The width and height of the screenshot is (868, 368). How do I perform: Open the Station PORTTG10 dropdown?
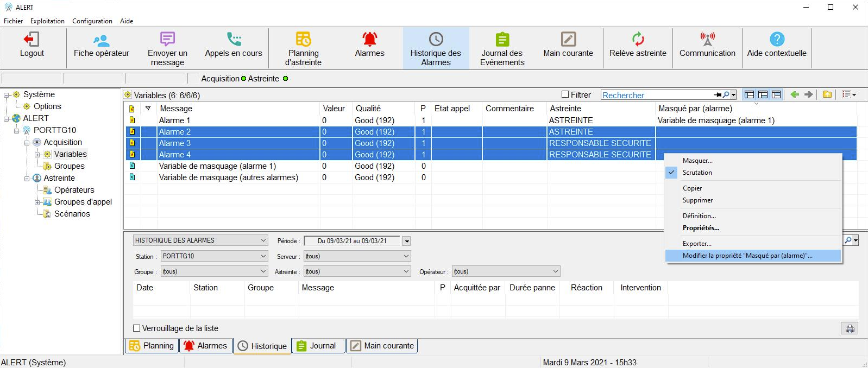[x=263, y=256]
